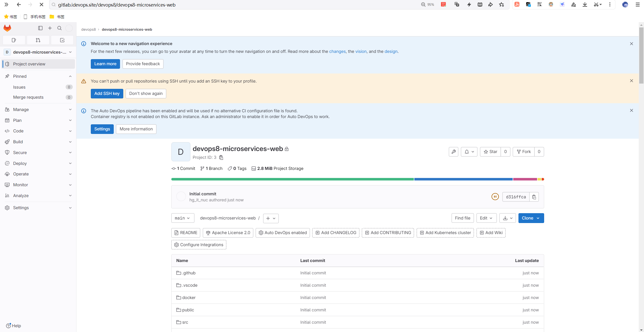Expand the Manage menu
Screen dimensions: 644x332
click(38, 109)
